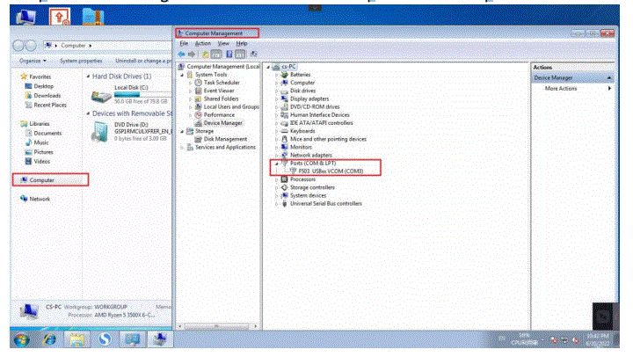633x364 pixels.
Task: Open the File menu in Computer Management
Action: pos(184,43)
